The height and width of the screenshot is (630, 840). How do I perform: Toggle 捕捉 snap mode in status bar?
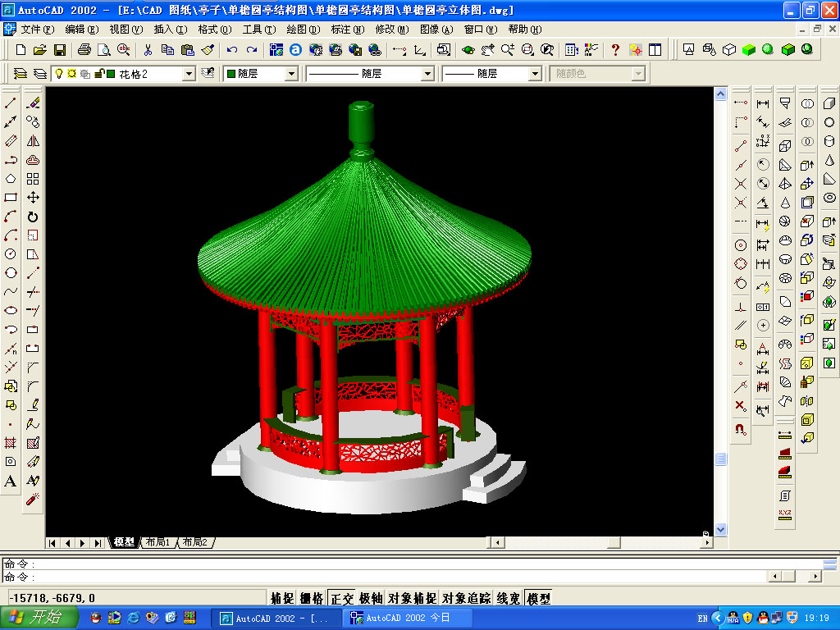(282, 598)
